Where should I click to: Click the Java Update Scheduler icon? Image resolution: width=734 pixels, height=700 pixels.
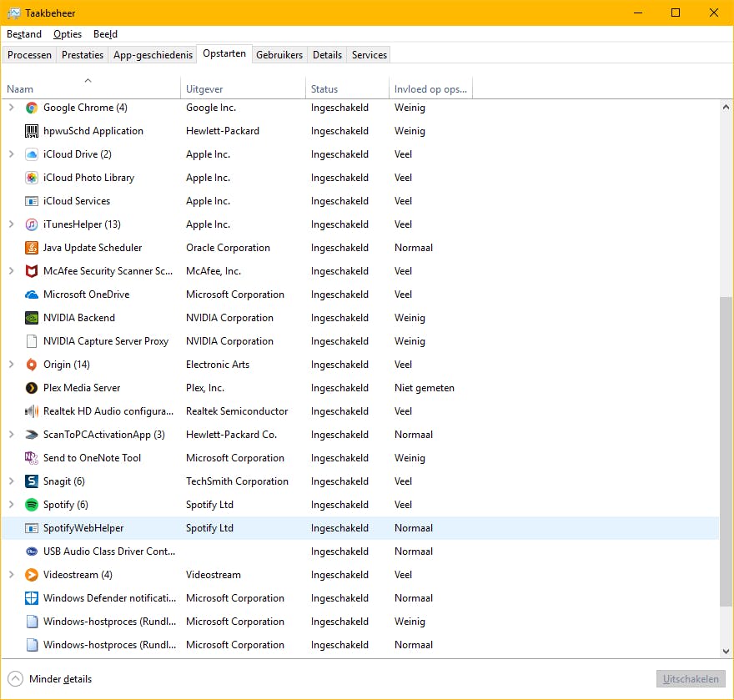click(32, 248)
